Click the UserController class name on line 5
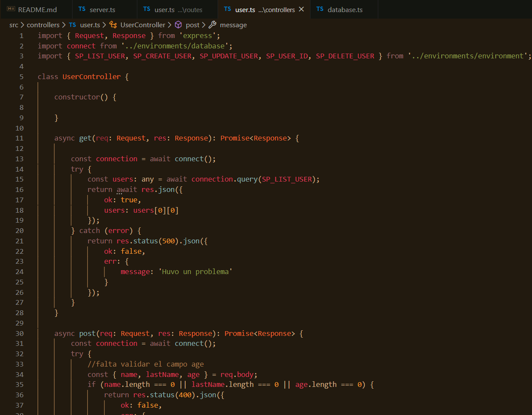This screenshot has width=532, height=415. 92,77
